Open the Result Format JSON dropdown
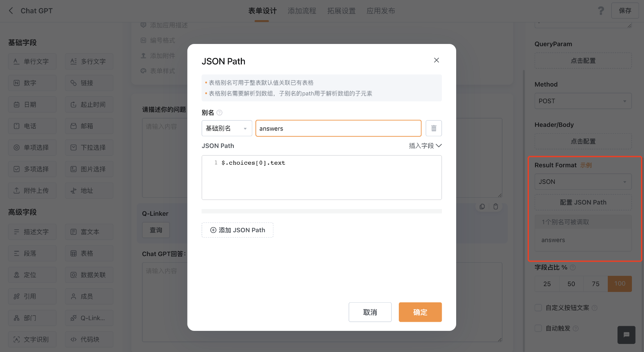644x352 pixels. [x=583, y=182]
